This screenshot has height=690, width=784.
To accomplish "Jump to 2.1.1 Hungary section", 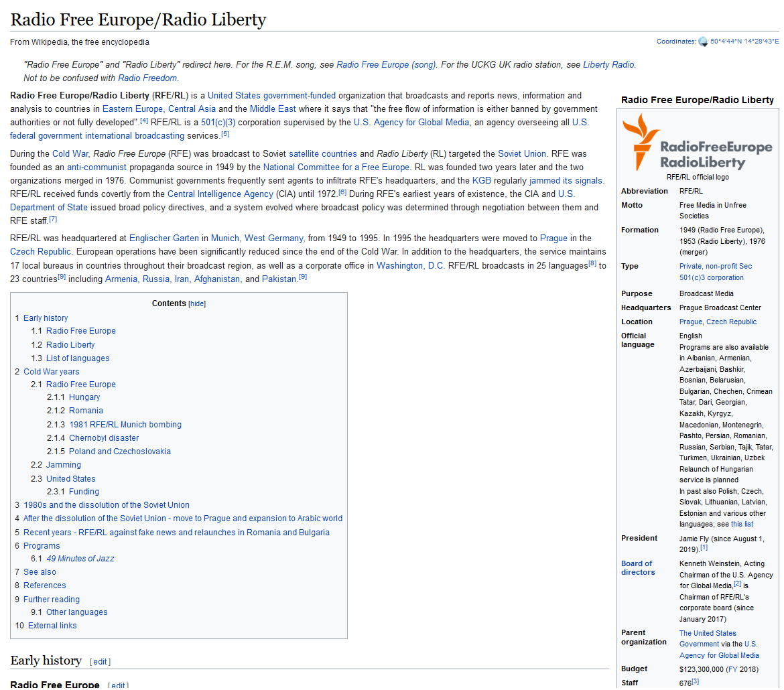I will click(84, 397).
